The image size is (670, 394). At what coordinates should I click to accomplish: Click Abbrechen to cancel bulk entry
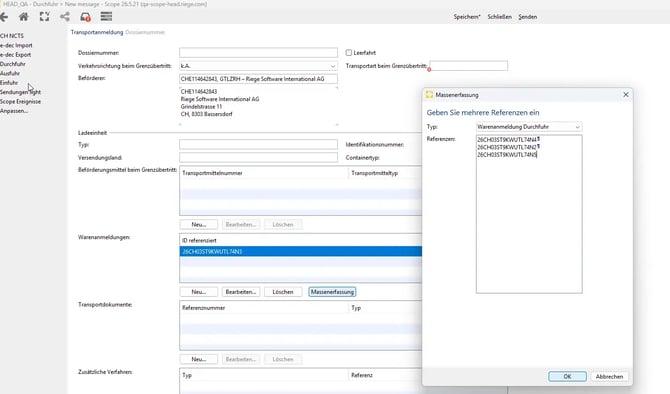[609, 376]
